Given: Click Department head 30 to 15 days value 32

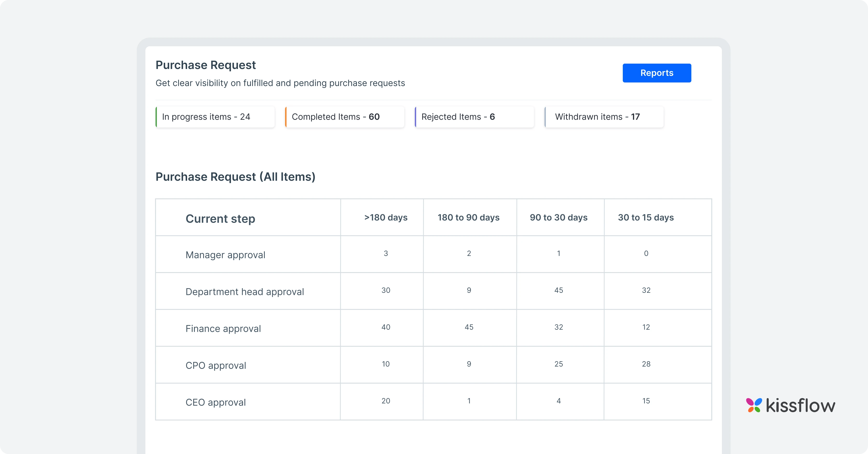Looking at the screenshot, I should [646, 290].
